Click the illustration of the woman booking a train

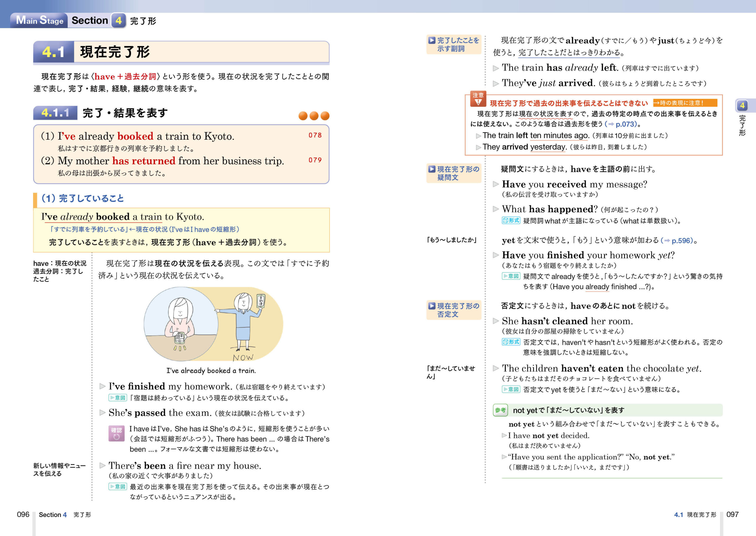[213, 324]
